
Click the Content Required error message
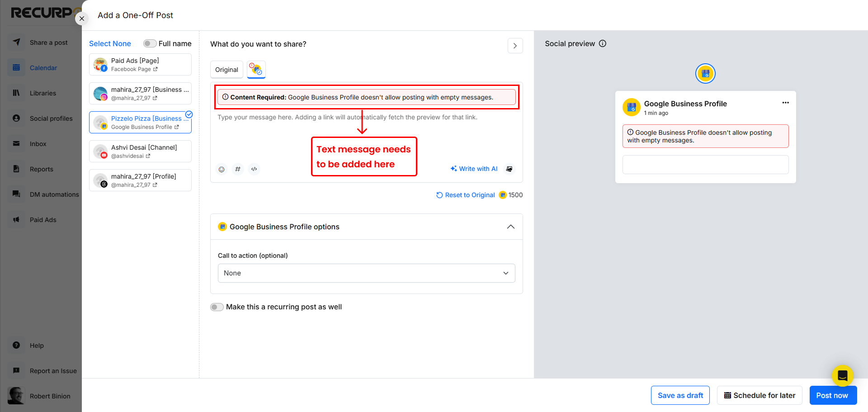(366, 97)
